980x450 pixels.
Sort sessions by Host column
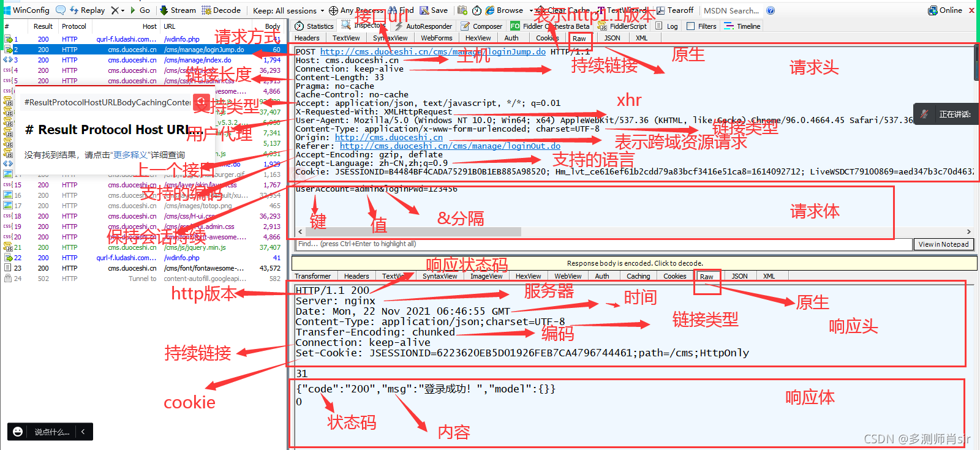point(149,26)
